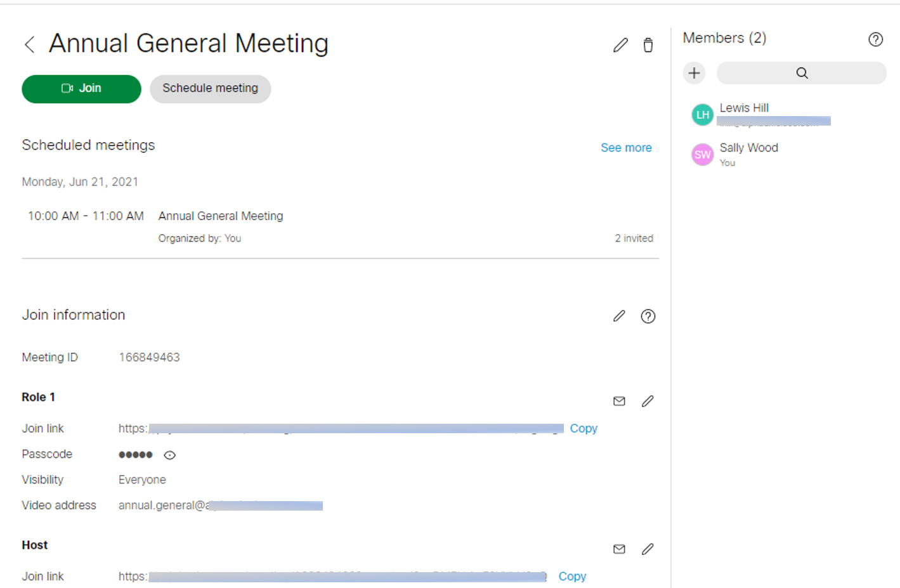
Task: Click the member search field
Action: point(801,73)
